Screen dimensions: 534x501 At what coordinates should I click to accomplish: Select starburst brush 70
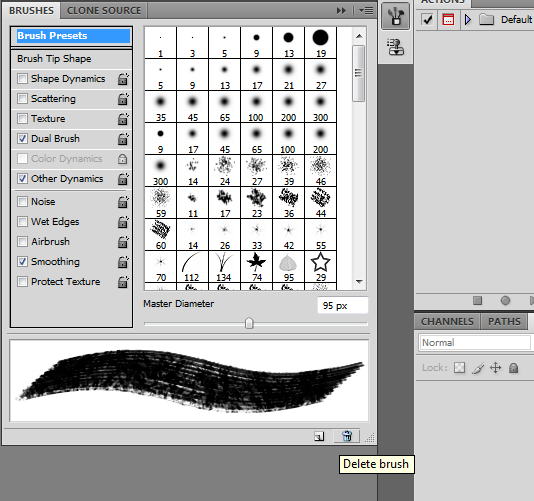click(x=160, y=267)
